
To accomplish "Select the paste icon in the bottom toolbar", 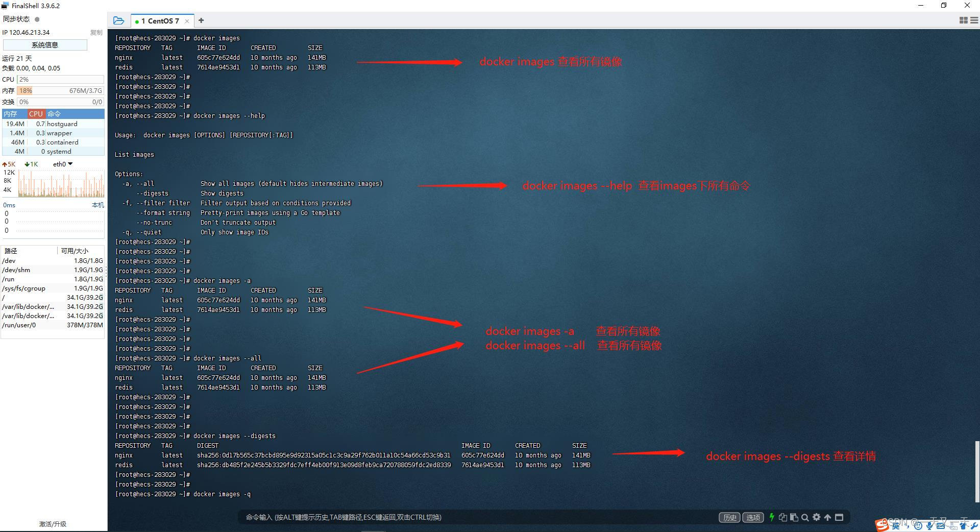I will coord(794,517).
